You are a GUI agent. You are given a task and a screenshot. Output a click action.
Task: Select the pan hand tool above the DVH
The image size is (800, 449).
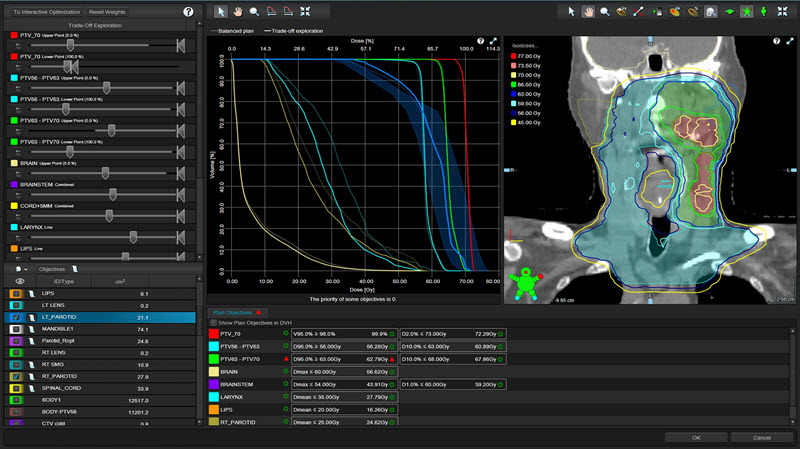pos(237,11)
